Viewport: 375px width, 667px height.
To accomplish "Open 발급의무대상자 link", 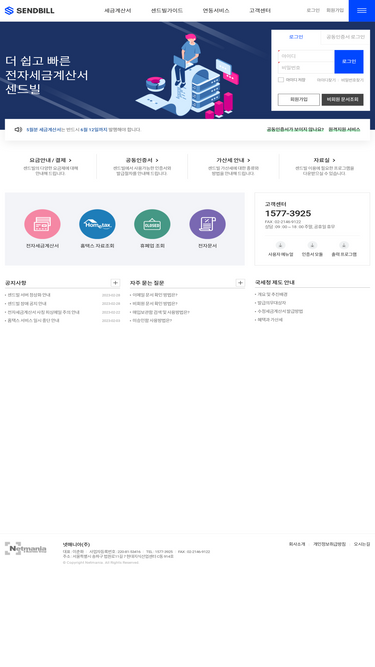I will [x=271, y=303].
